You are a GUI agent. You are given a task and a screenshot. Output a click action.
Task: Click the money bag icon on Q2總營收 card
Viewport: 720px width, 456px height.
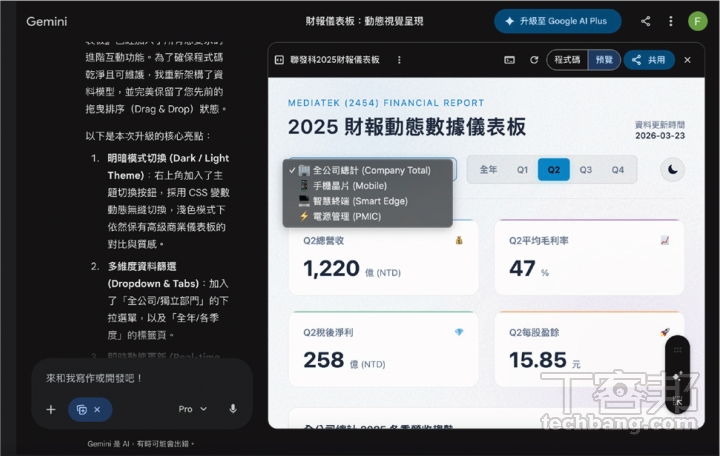459,240
